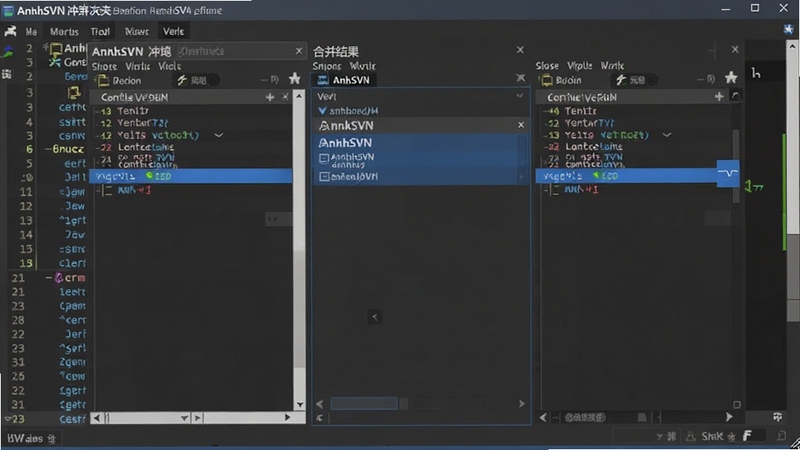
Task: Expand the MMH1 tree node in left panel
Action: click(x=107, y=190)
